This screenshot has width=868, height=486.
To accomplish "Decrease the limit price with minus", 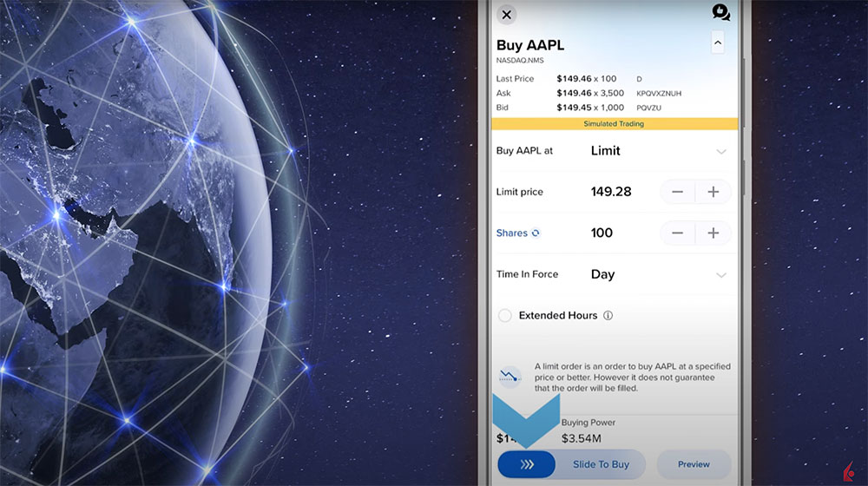I will [x=678, y=192].
